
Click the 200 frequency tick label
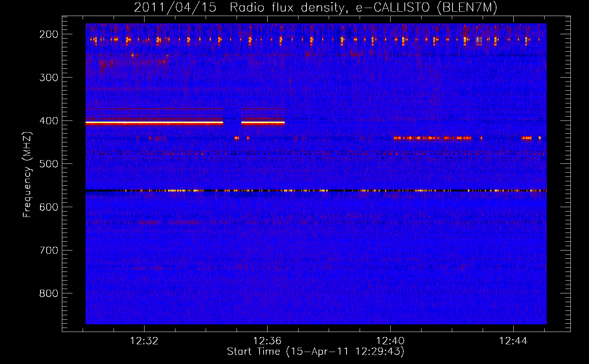(49, 34)
